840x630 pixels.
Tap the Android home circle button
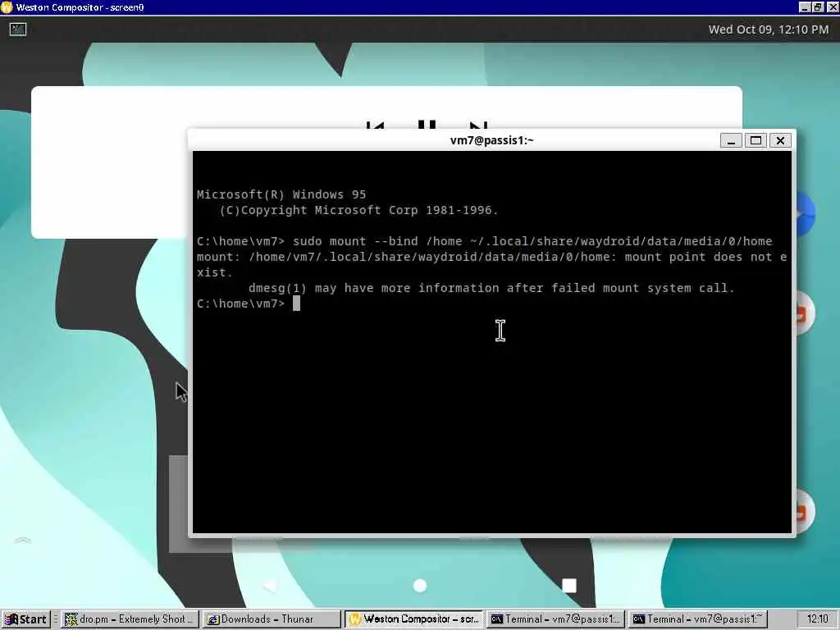[x=420, y=586]
